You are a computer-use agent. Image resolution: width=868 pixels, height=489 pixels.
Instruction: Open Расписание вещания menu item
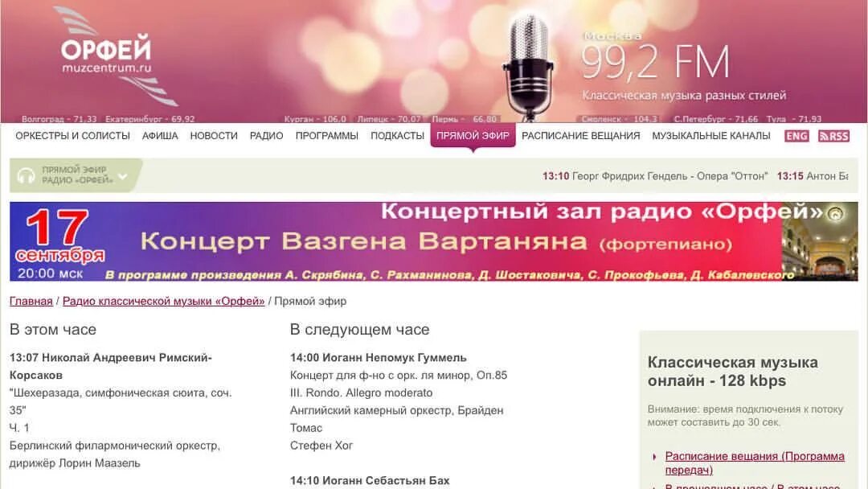point(581,136)
